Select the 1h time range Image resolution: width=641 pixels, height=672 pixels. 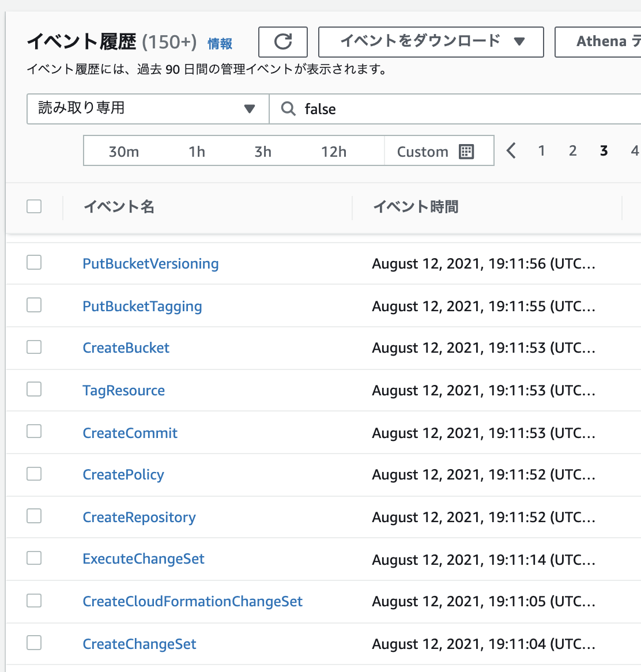197,151
